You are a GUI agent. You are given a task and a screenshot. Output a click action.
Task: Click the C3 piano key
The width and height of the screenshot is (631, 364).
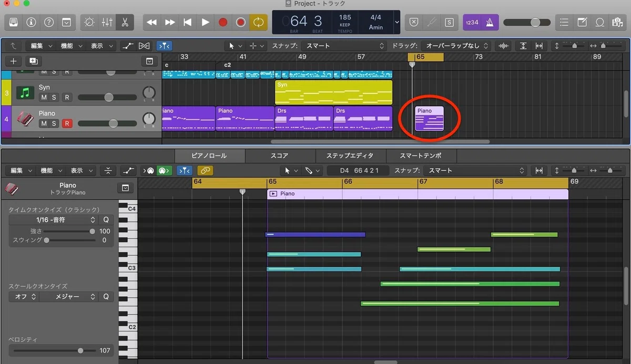[x=128, y=268]
